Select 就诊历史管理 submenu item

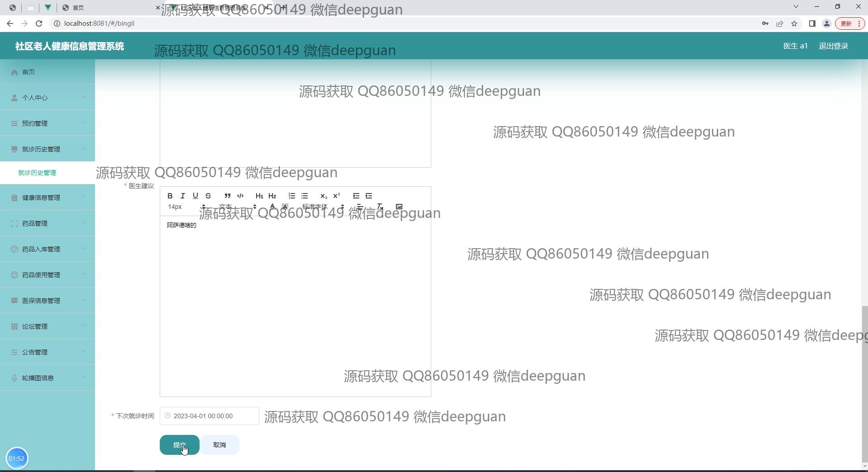37,173
